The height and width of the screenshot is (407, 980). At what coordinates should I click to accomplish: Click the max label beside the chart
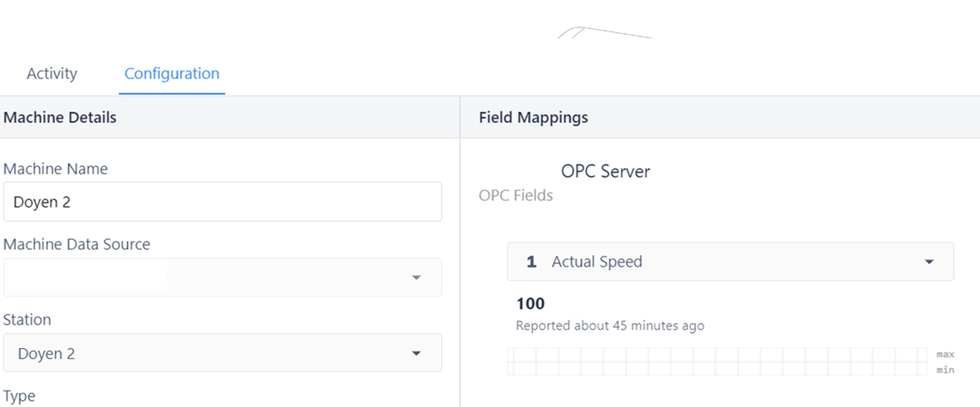pos(945,354)
